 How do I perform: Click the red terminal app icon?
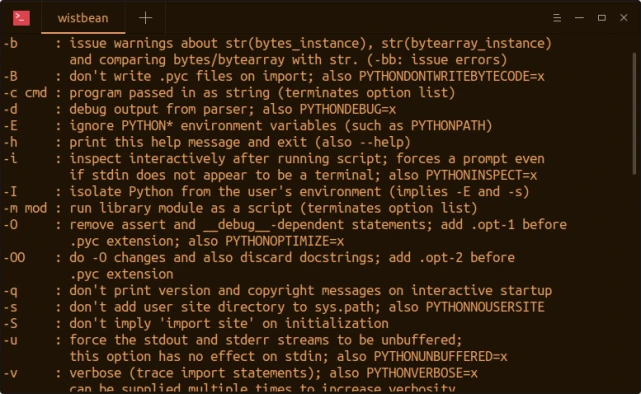point(21,18)
